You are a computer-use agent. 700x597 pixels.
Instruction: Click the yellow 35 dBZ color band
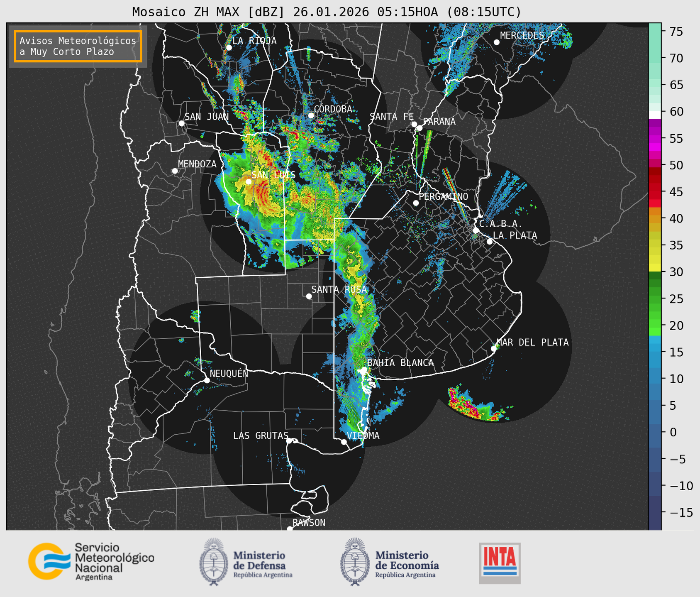[655, 245]
